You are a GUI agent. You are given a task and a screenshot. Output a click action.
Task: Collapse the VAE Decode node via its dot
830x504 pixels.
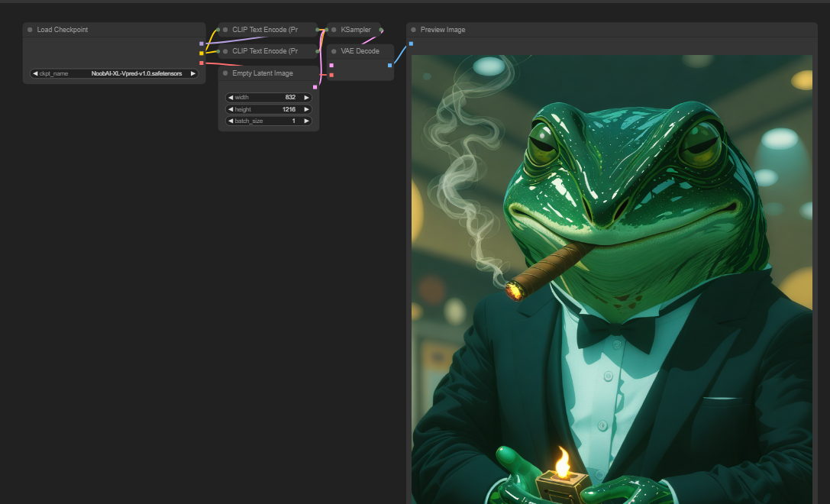[334, 51]
